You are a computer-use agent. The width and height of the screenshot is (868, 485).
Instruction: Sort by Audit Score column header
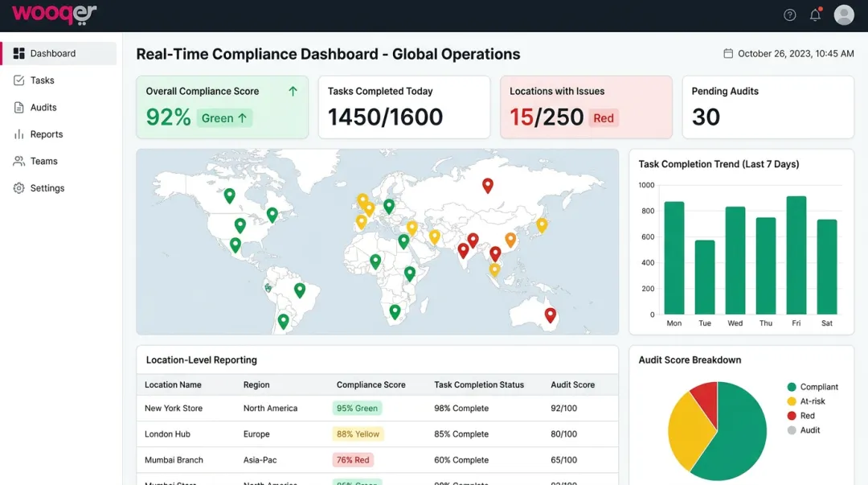point(572,384)
